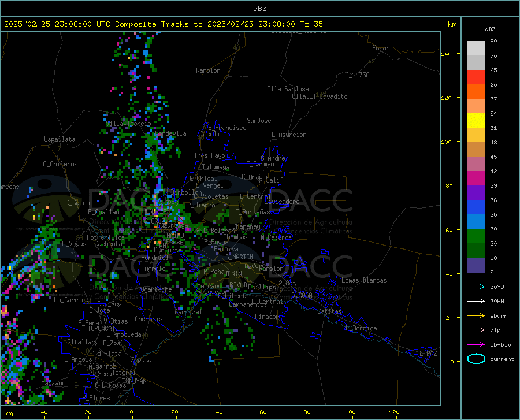Pick the light blue 30–35 dBZ swatch
This screenshot has width=520, height=420.
pos(476,222)
